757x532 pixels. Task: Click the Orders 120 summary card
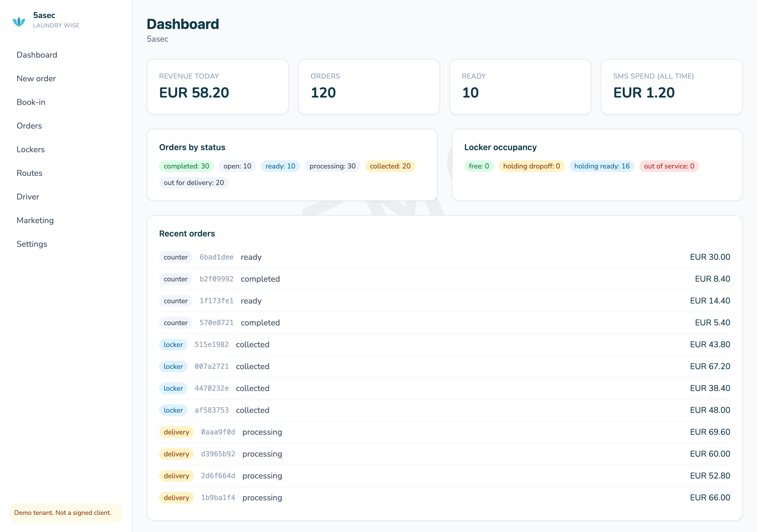[369, 87]
